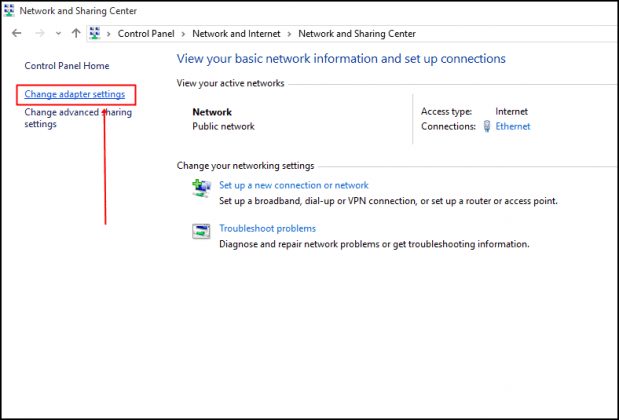Choose Set up a new connection or network
The image size is (619, 420).
tap(294, 185)
